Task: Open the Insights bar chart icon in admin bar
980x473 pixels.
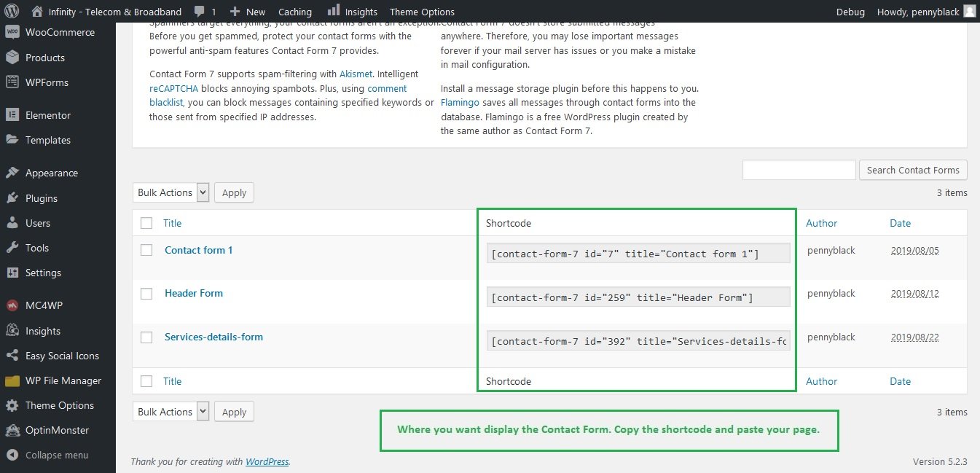Action: [x=334, y=10]
